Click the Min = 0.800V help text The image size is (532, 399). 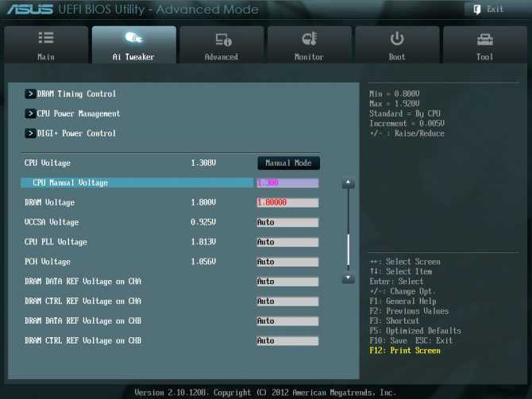[395, 94]
